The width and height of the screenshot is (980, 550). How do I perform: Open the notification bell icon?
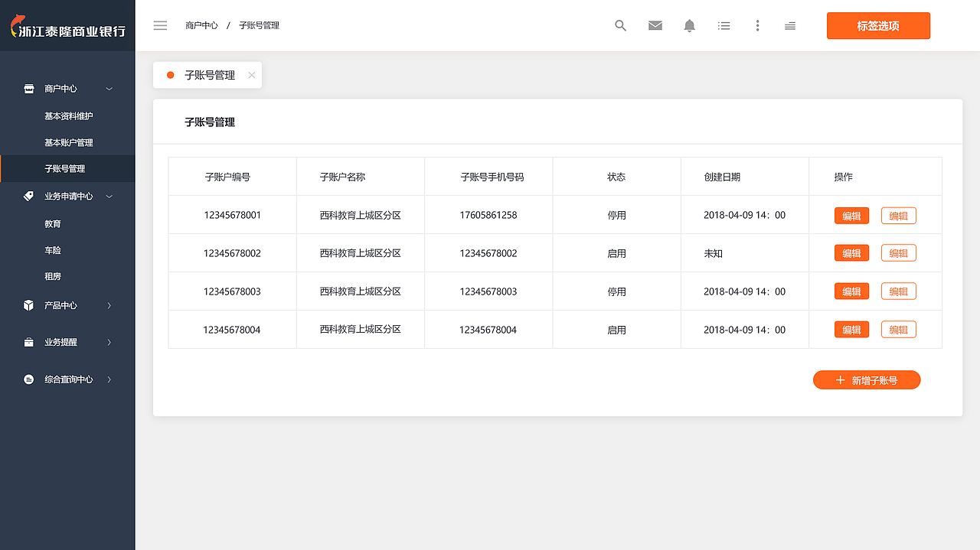click(x=690, y=25)
